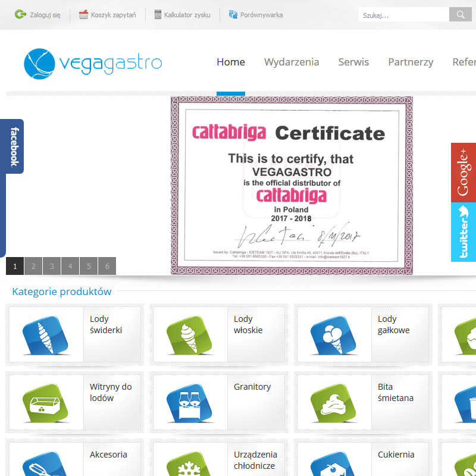476x476 pixels.
Task: Open the Partnerzy menu item
Action: pyautogui.click(x=411, y=62)
